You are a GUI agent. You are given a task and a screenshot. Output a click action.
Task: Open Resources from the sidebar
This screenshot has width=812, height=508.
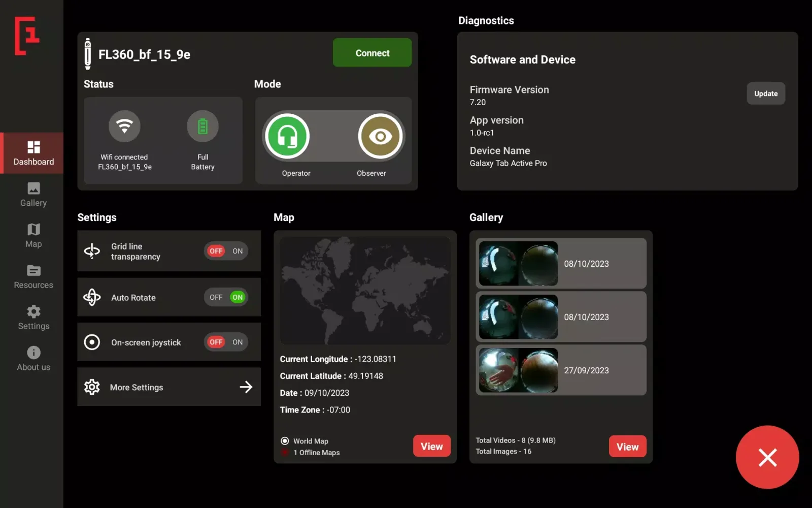(32, 276)
